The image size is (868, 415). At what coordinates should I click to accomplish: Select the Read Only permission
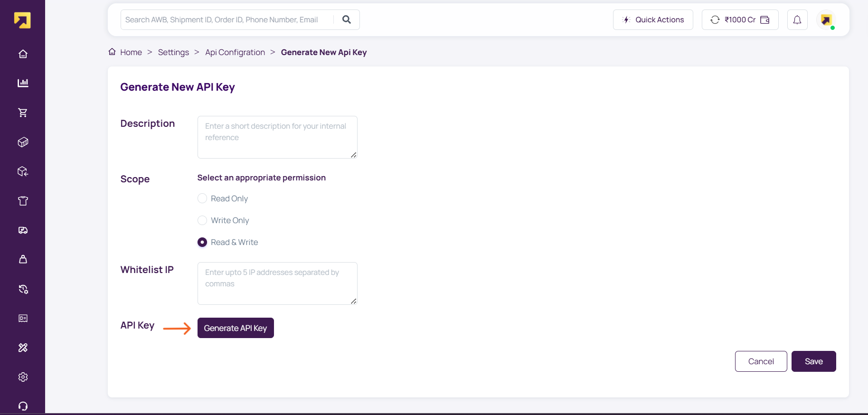[x=202, y=198]
